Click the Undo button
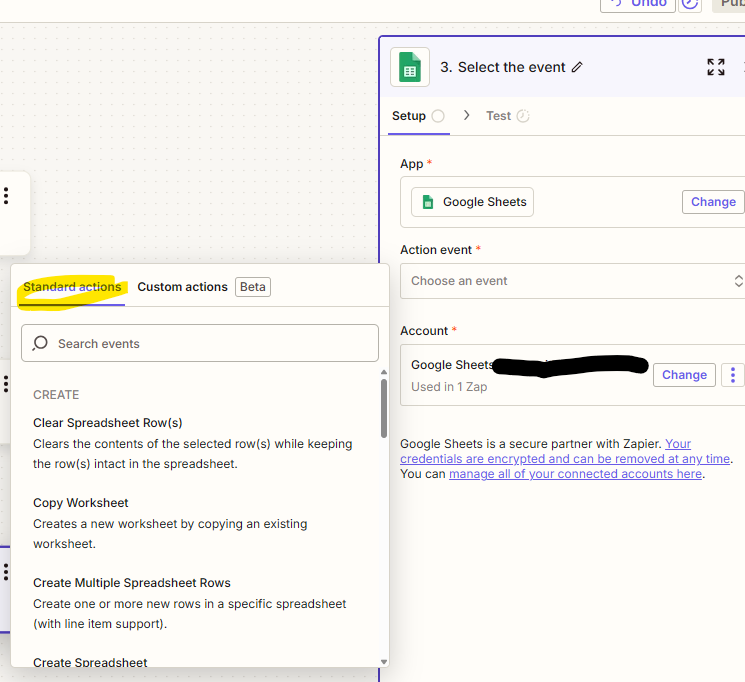The height and width of the screenshot is (682, 745). (638, 4)
